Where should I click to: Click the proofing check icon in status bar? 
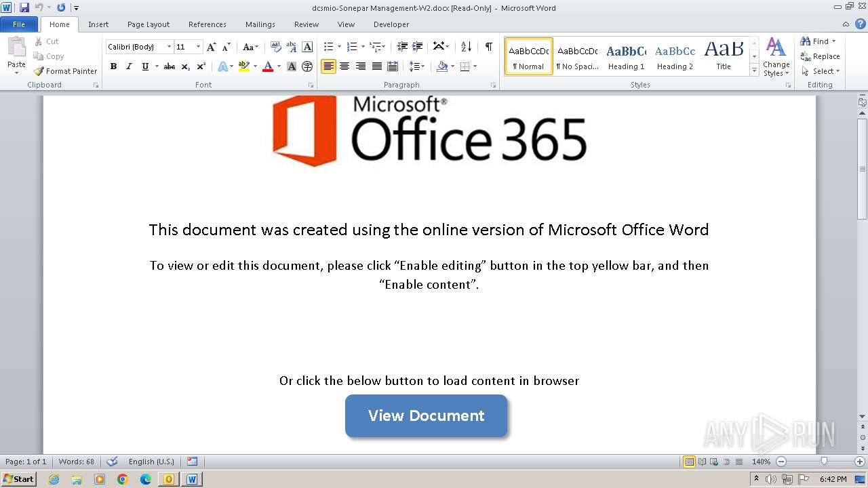pyautogui.click(x=113, y=462)
